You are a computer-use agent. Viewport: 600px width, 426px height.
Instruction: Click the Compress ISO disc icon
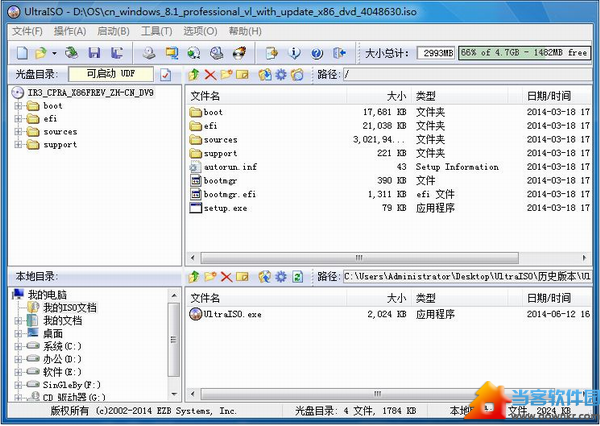pyautogui.click(x=216, y=53)
